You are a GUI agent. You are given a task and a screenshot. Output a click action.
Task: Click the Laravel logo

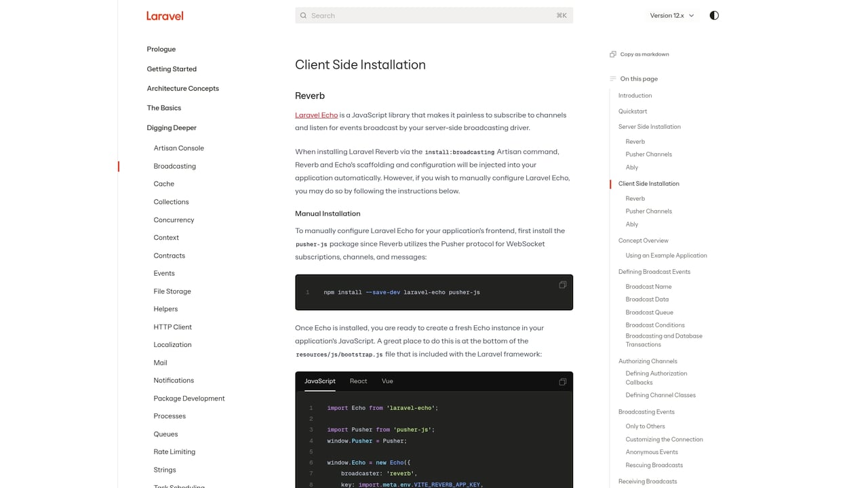point(165,16)
